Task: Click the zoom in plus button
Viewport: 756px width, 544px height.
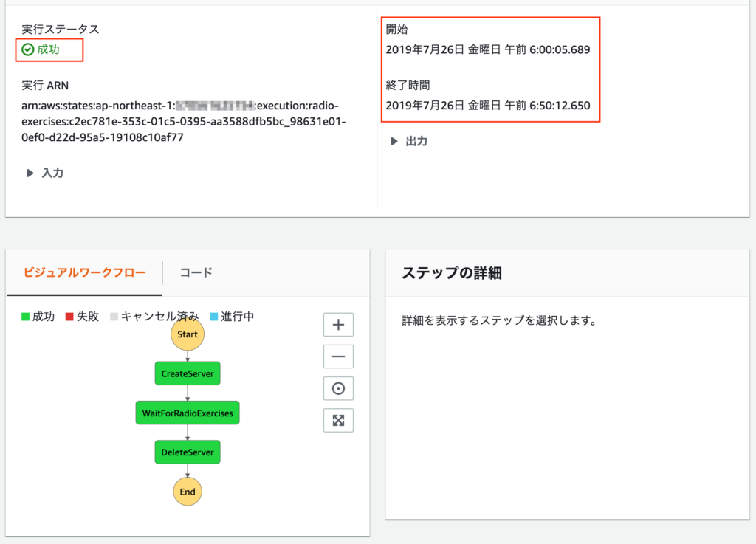Action: [338, 325]
